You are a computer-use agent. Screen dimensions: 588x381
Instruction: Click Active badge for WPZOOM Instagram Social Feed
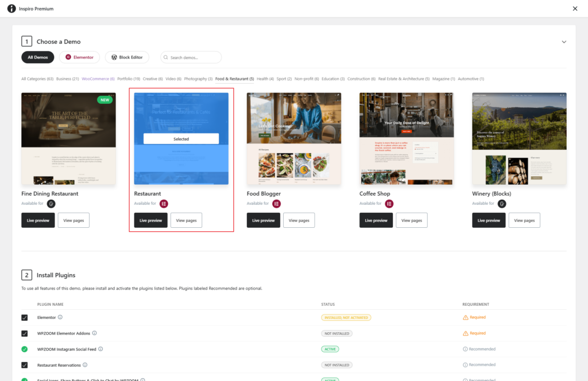pyautogui.click(x=330, y=349)
